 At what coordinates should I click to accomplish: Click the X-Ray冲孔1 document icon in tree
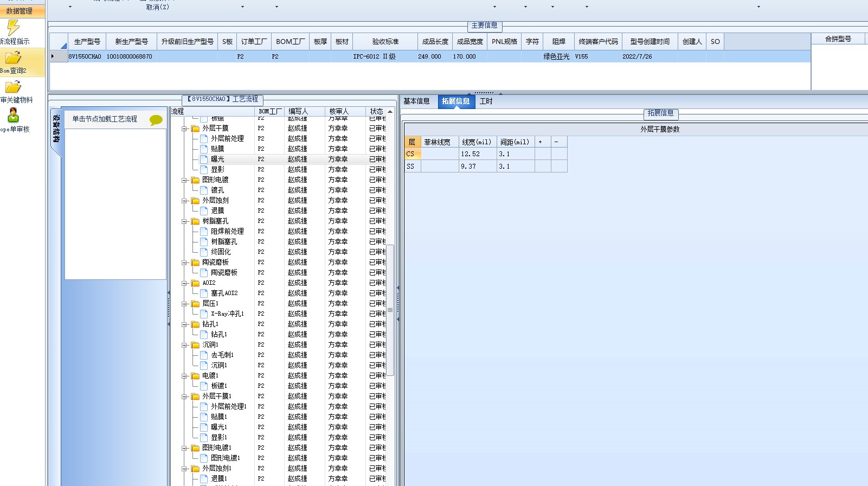click(x=204, y=314)
